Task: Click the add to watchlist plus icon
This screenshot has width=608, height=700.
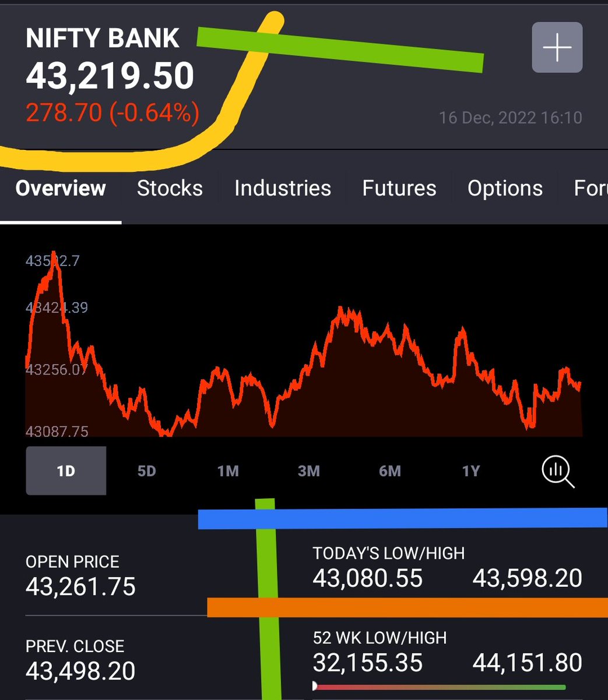Action: coord(557,47)
